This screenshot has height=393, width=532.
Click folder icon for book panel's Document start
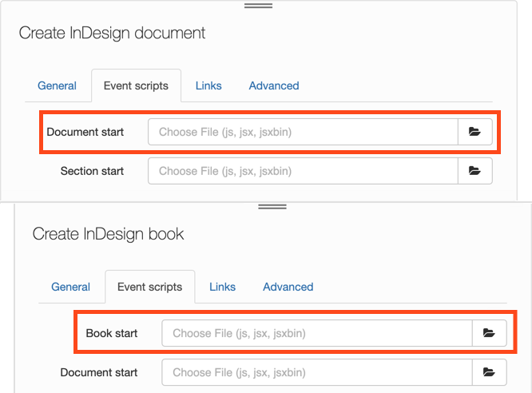[x=489, y=372]
